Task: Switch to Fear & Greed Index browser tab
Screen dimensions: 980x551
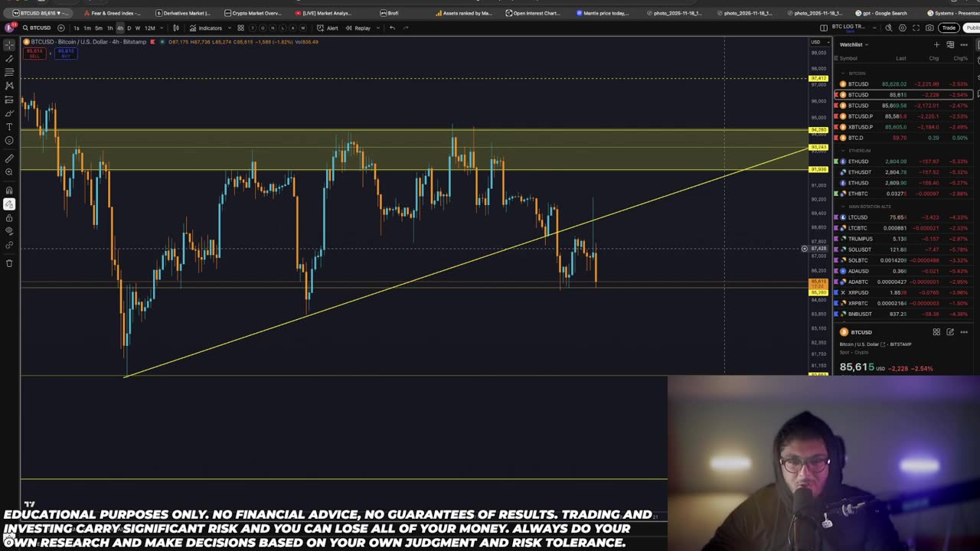Action: pyautogui.click(x=111, y=13)
